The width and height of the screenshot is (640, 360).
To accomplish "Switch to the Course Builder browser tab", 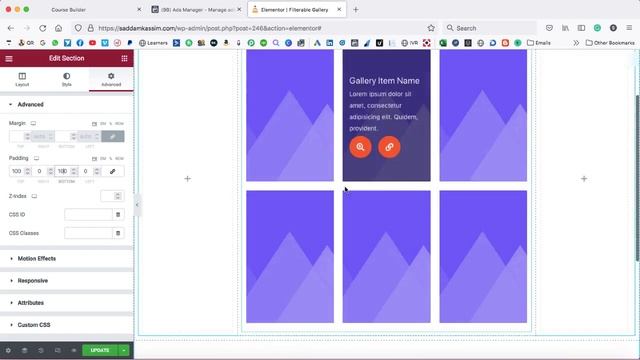I will pyautogui.click(x=69, y=9).
